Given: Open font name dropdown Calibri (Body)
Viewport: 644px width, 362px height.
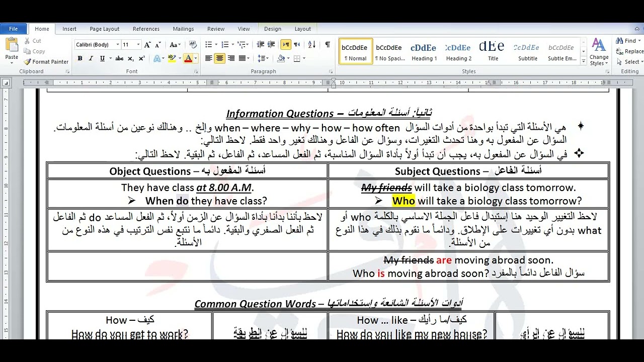Looking at the screenshot, I should [118, 45].
